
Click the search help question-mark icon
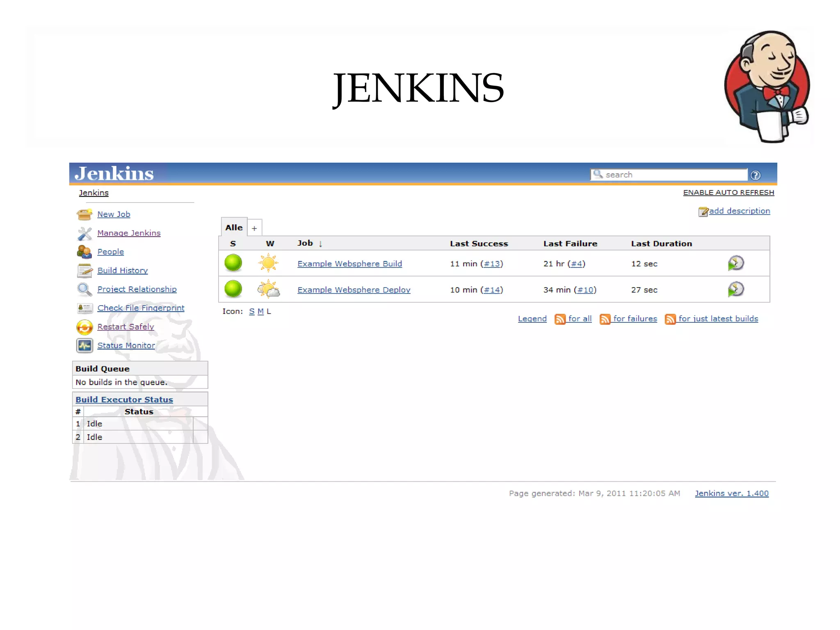(x=756, y=175)
